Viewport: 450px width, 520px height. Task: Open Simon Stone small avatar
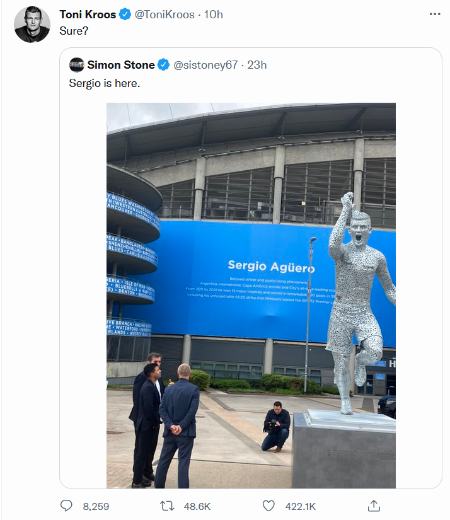click(x=77, y=65)
